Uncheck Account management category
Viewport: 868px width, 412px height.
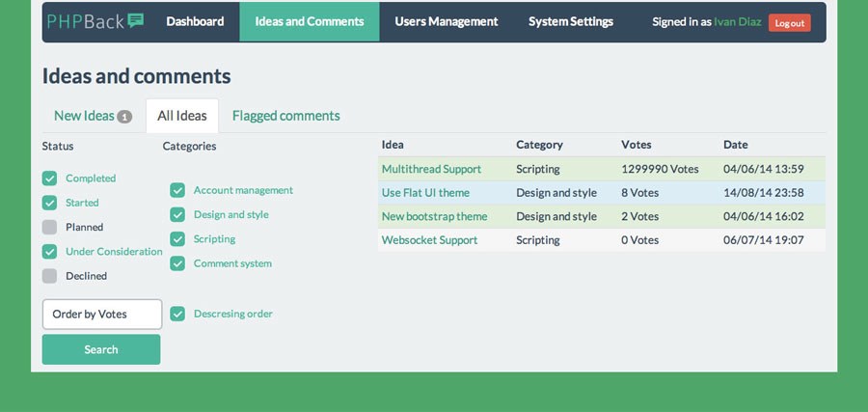point(177,190)
